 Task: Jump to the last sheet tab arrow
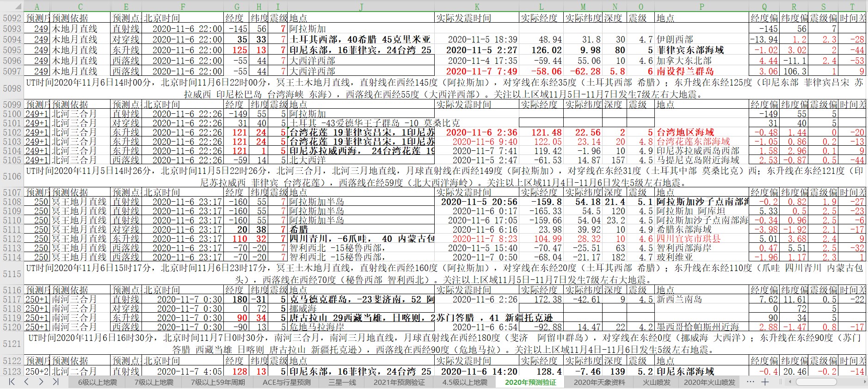[x=55, y=382]
